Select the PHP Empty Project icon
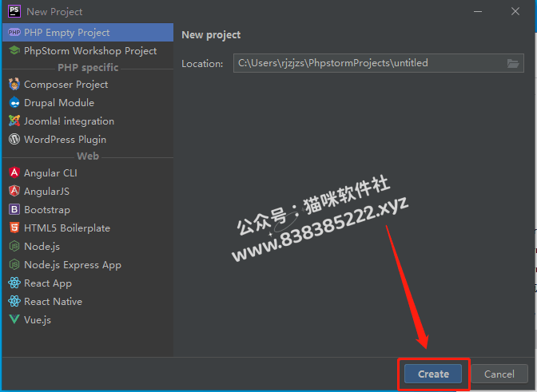This screenshot has width=537, height=392. tap(14, 33)
